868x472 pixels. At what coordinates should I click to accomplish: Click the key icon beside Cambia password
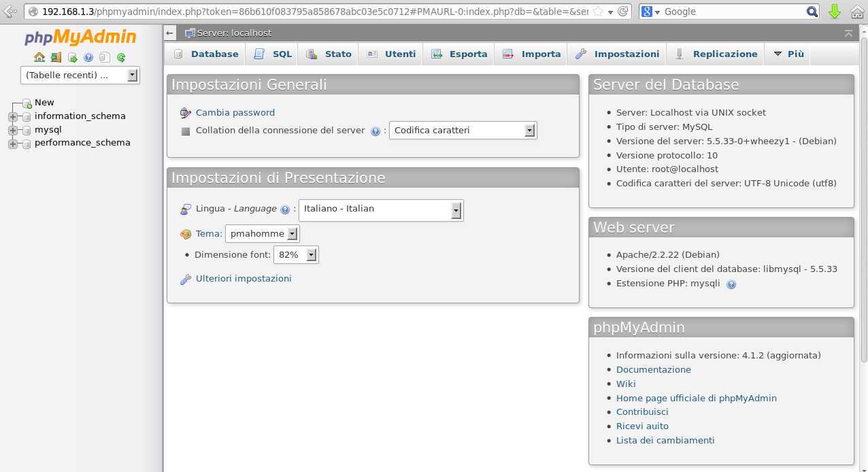pos(186,113)
